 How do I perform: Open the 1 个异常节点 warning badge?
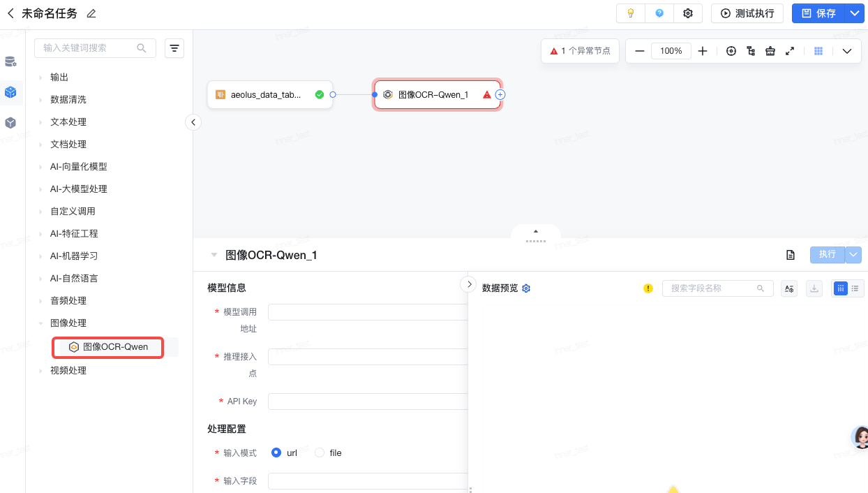(x=580, y=51)
